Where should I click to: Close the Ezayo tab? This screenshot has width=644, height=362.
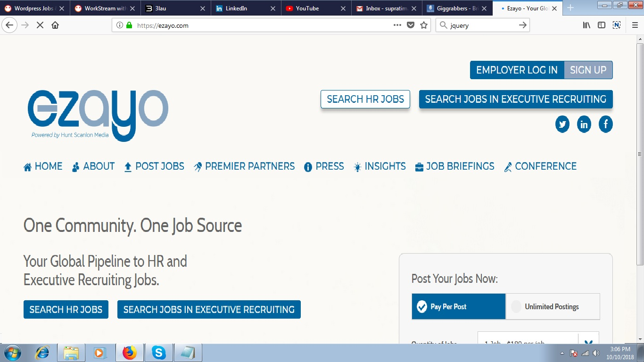(554, 8)
